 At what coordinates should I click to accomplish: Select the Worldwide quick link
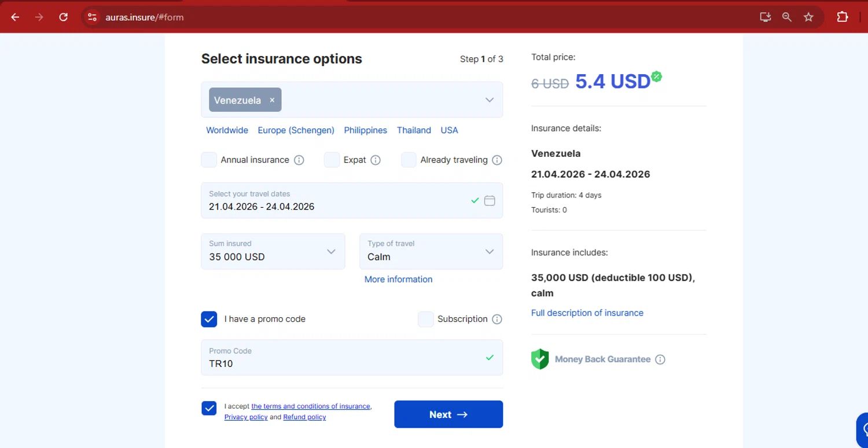(x=227, y=130)
